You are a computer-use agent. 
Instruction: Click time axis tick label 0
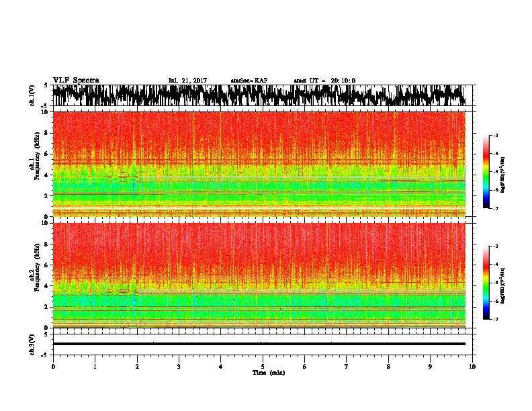point(53,366)
